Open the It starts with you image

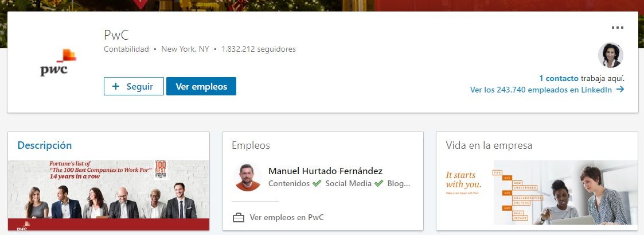click(537, 192)
